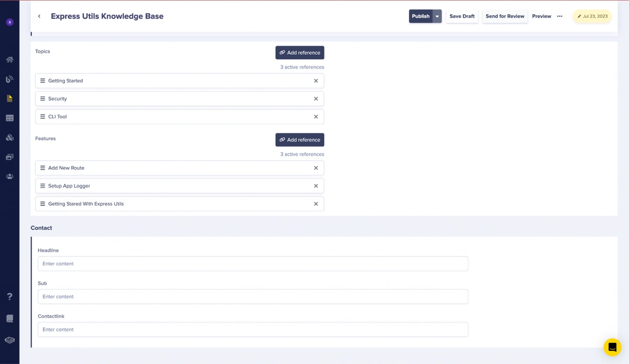Viewport: 629px width, 364px height.
Task: Open the media library icon in sidebar
Action: pos(9,157)
